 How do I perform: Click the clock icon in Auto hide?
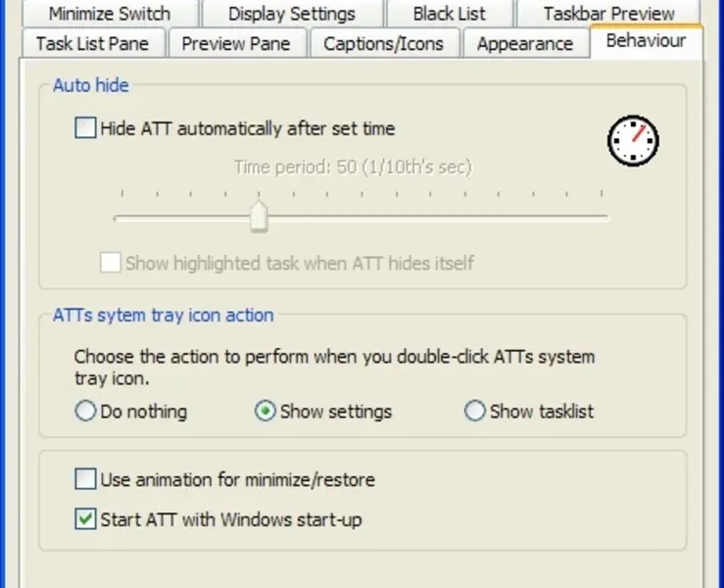[x=633, y=141]
